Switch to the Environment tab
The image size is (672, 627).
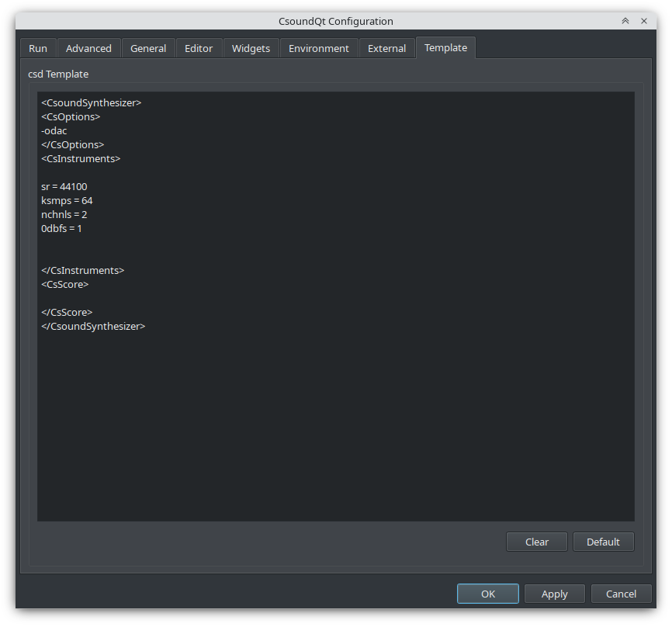319,48
